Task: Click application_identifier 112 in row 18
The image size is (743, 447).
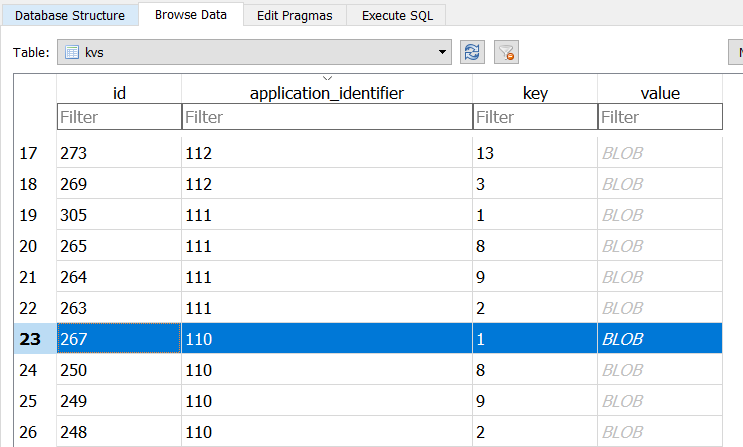Action: coord(327,184)
